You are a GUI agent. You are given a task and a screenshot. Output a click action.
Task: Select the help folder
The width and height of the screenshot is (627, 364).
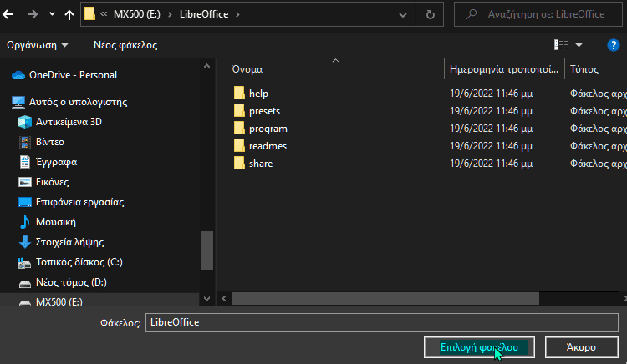(258, 93)
